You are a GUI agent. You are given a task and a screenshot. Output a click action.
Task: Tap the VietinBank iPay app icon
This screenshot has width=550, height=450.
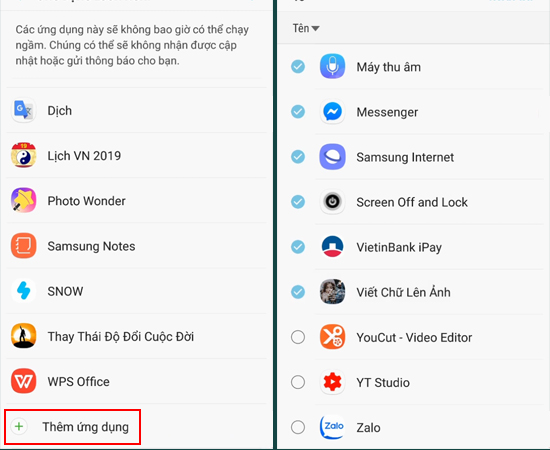click(333, 247)
